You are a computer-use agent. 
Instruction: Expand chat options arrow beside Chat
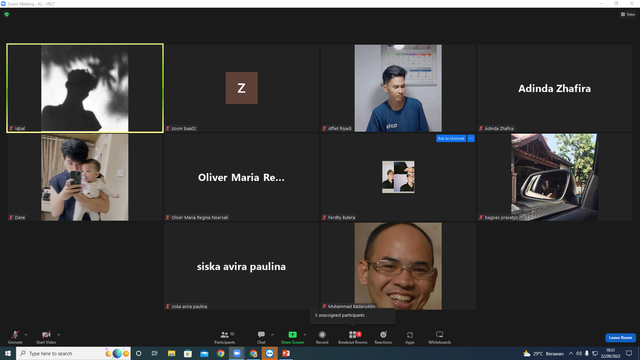click(x=272, y=335)
